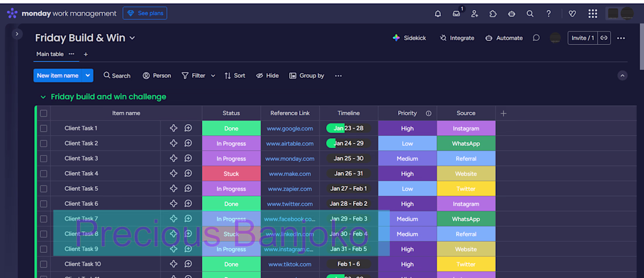This screenshot has height=278, width=644.
Task: Open the help question mark
Action: tap(549, 13)
